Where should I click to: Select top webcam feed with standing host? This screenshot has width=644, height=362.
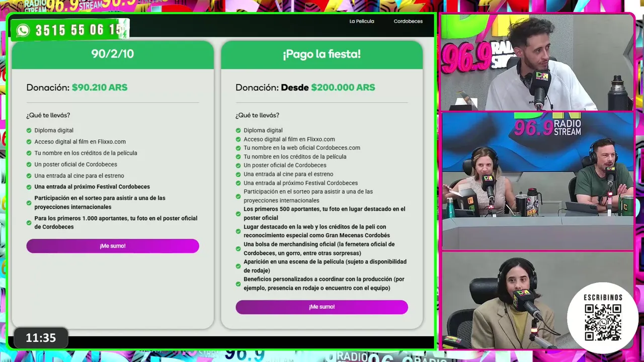pyautogui.click(x=537, y=62)
